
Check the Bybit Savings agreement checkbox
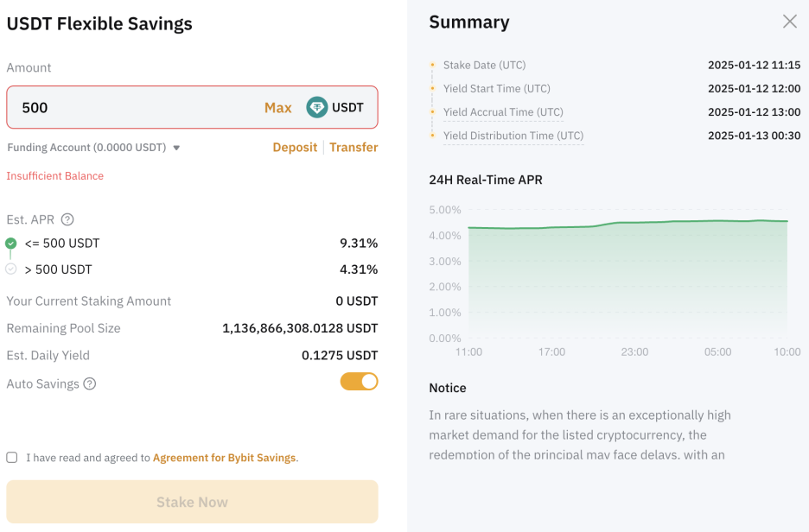(x=12, y=457)
